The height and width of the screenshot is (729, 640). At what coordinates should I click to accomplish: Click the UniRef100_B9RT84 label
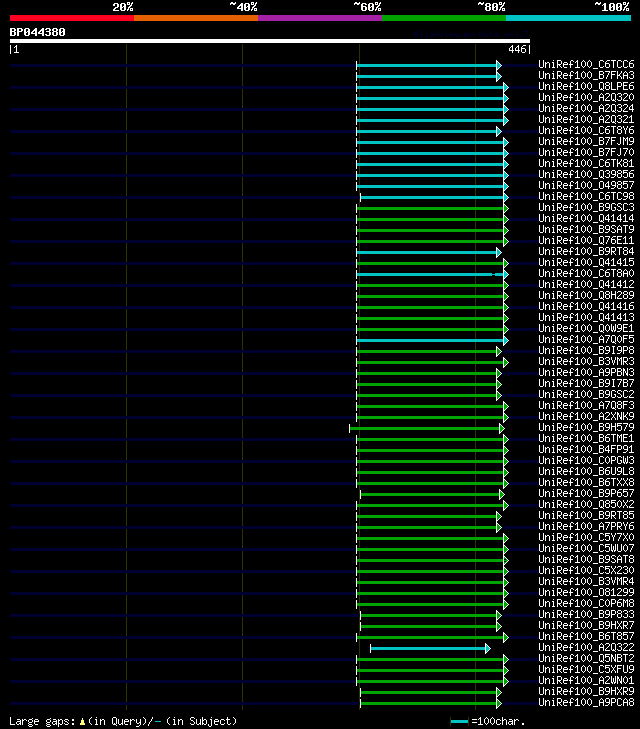coord(586,252)
